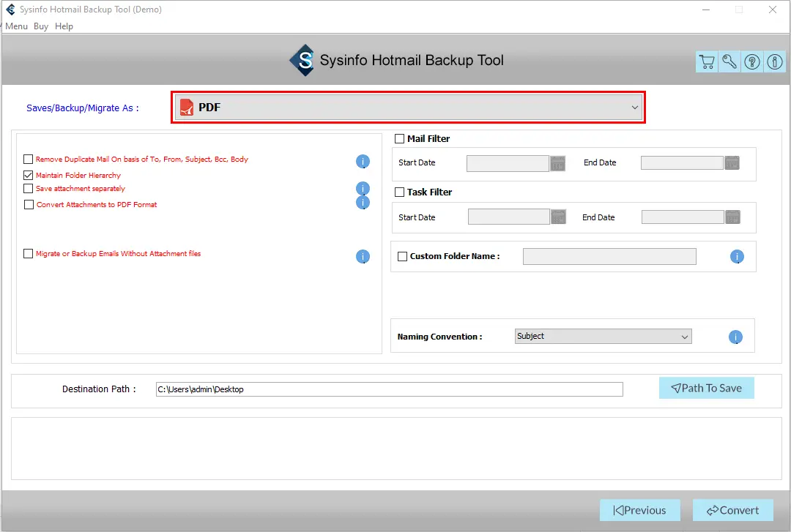This screenshot has height=532, width=791.
Task: Enable the Mail Filter checkbox
Action: [x=400, y=139]
